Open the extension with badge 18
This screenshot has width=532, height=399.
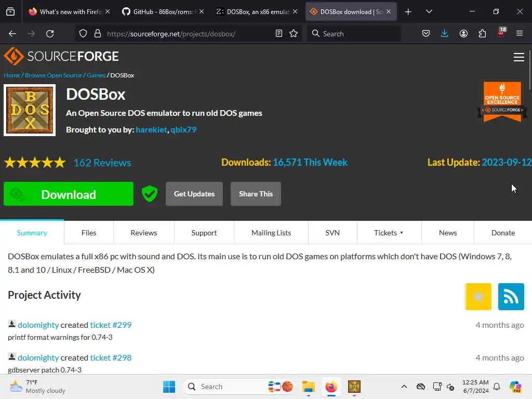[501, 33]
